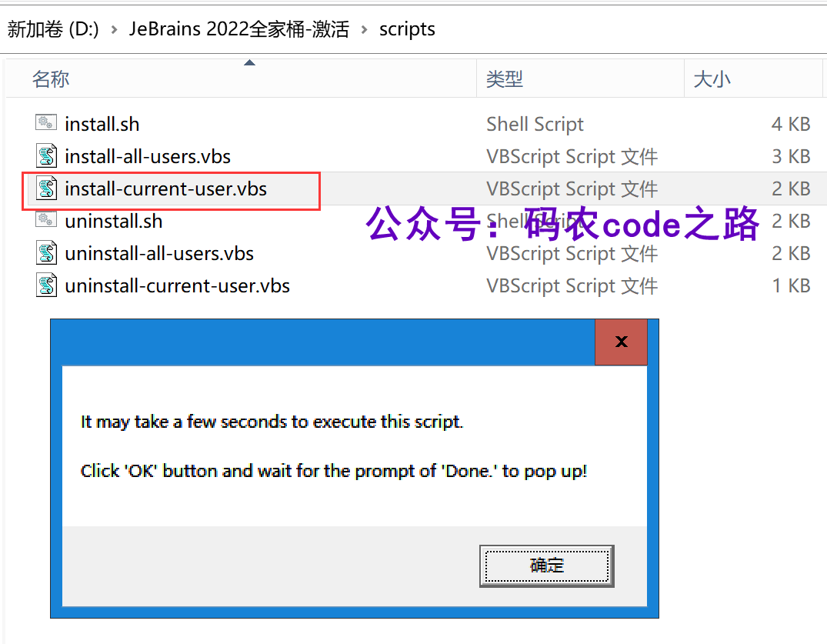The image size is (827, 644).
Task: Open JeBrains 2022全家桶-激活 breadcrumb folder
Action: [239, 29]
